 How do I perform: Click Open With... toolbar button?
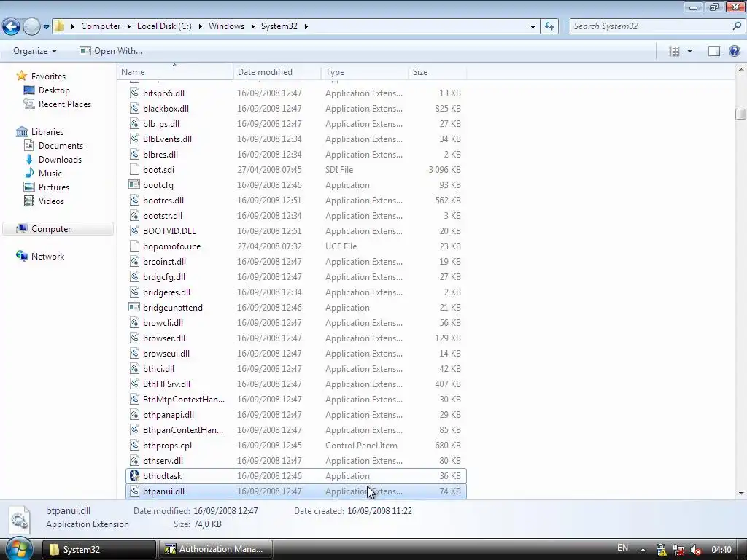coord(111,51)
